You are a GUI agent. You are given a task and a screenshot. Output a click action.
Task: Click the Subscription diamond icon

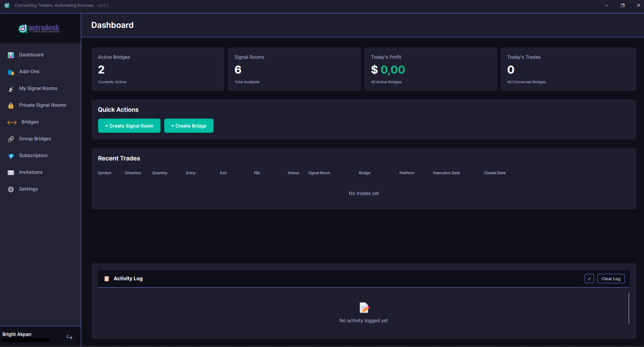click(11, 156)
